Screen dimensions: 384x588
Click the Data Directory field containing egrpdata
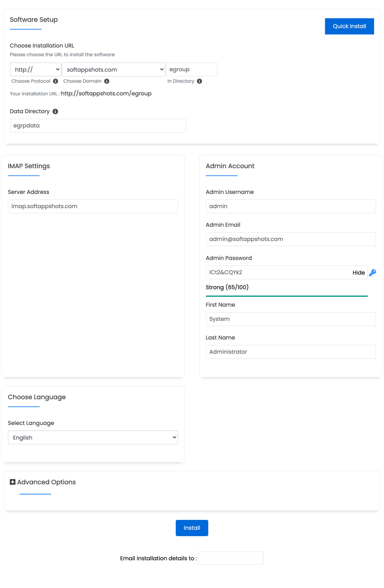(98, 126)
